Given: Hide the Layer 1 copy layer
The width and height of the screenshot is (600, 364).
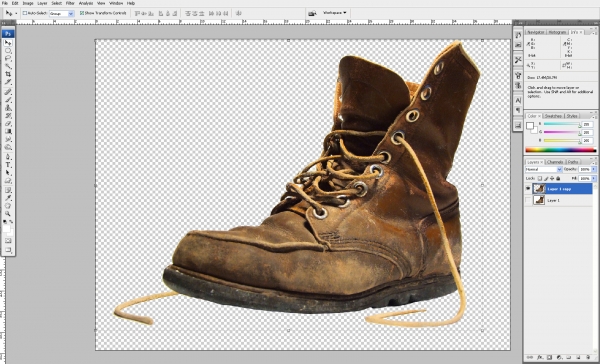Looking at the screenshot, I should 528,188.
